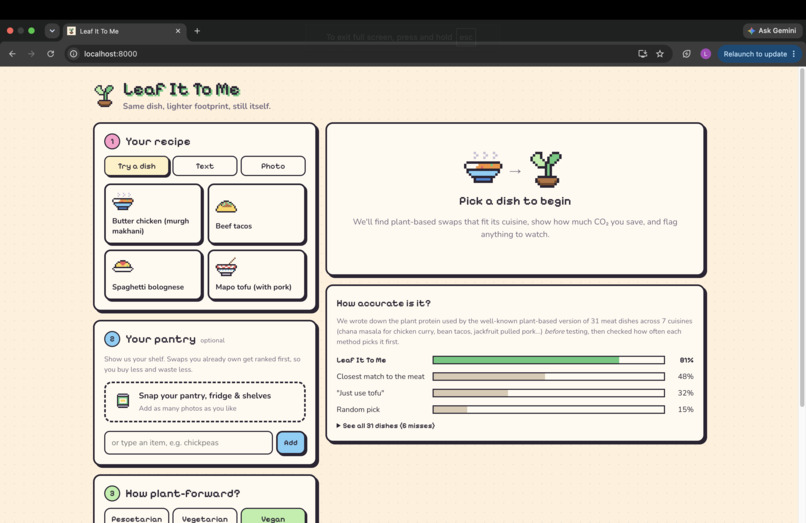Viewport: 806px width, 523px height.
Task: Click the Add pantry item button
Action: click(x=291, y=443)
